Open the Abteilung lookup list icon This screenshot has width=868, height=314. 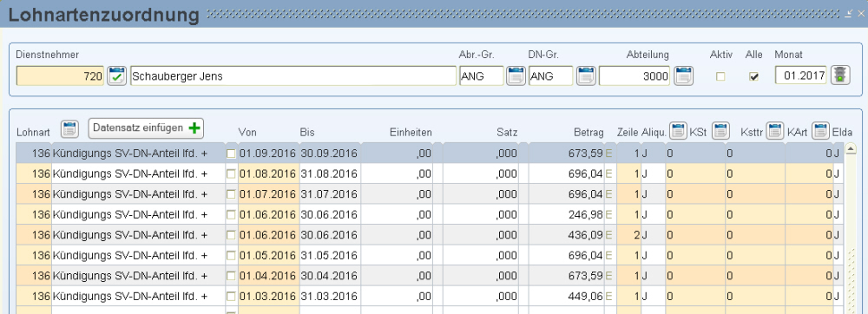684,75
